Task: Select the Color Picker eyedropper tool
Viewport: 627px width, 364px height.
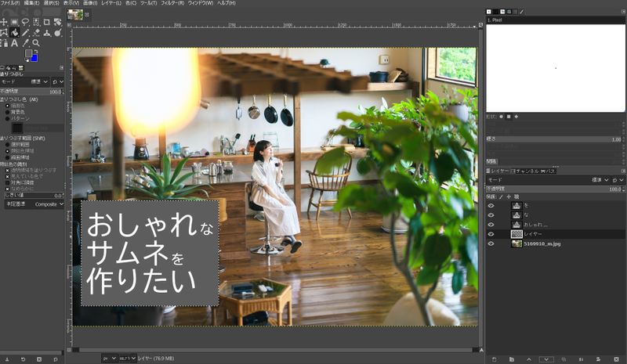Action: pos(26,43)
